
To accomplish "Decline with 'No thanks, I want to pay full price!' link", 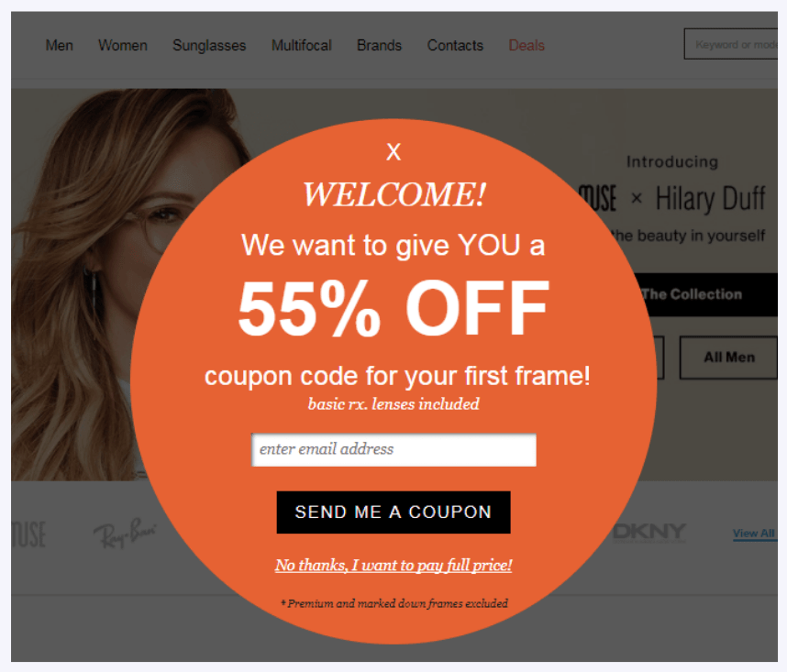I will (393, 565).
